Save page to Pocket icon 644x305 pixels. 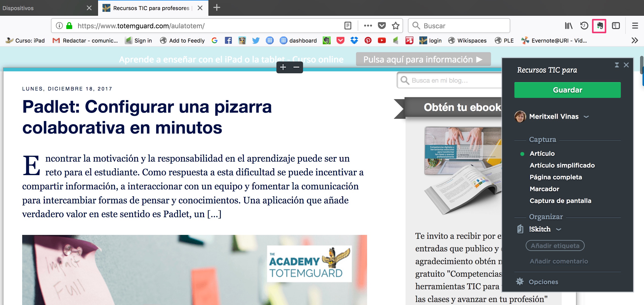tap(382, 26)
